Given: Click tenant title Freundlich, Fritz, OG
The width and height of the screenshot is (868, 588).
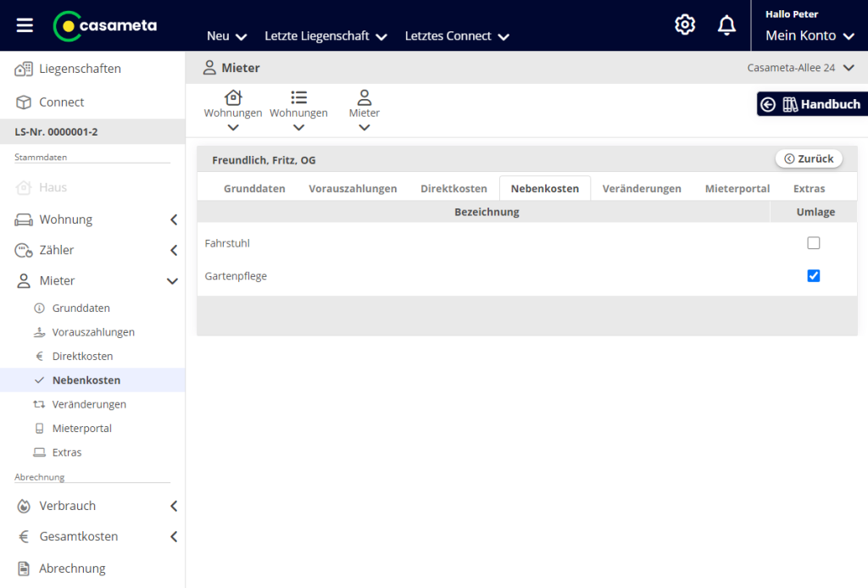Looking at the screenshot, I should coord(264,160).
